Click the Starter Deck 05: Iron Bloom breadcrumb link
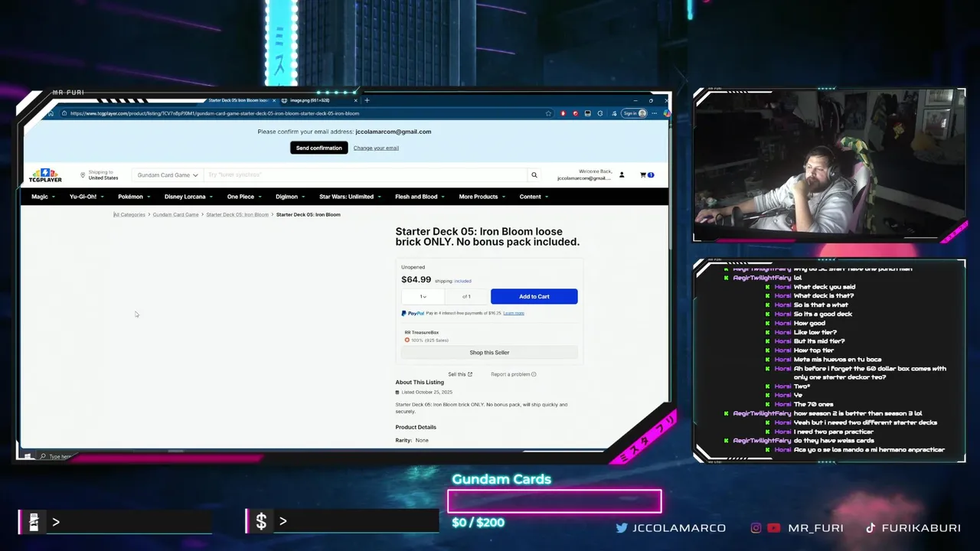 pyautogui.click(x=237, y=214)
